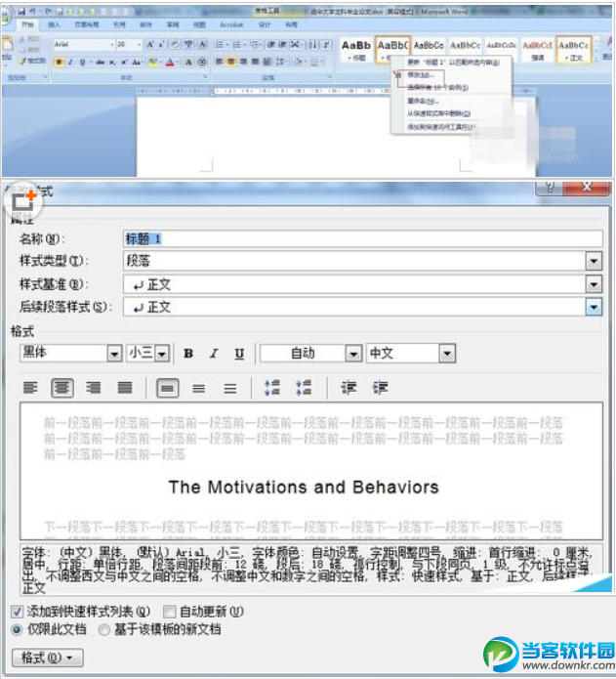Click decrease paragraph spacing icon in dialog
This screenshot has height=679, width=616.
[304, 387]
